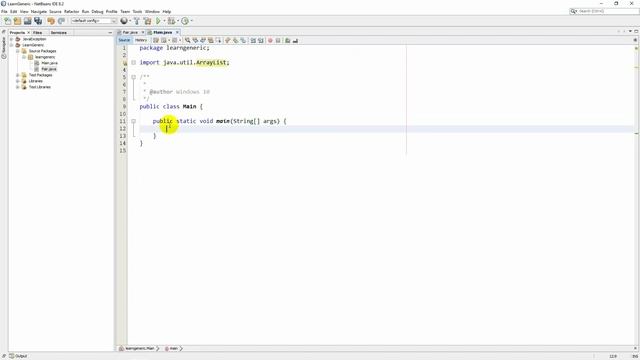Collapse the import fold on line 3
The width and height of the screenshot is (640, 360).
tap(133, 62)
